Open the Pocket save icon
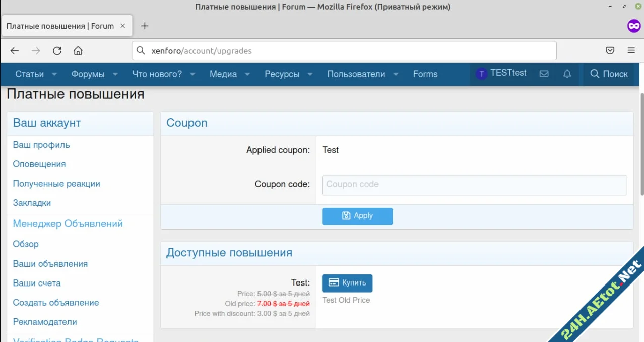The image size is (644, 342). 610,51
